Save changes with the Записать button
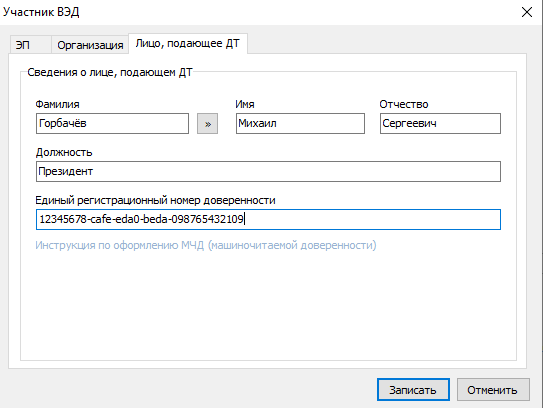Image resolution: width=543 pixels, height=408 pixels. 413,390
